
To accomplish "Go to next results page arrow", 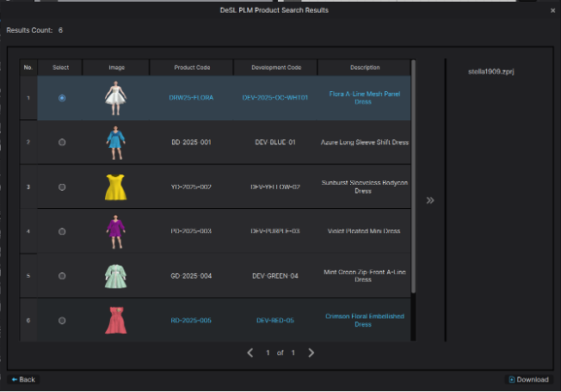I will 311,352.
